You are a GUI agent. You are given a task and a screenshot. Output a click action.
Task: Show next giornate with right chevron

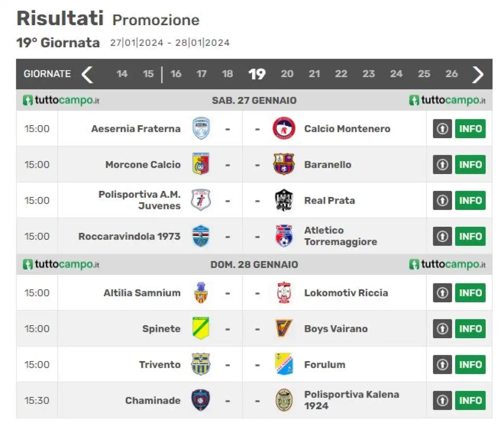[478, 74]
